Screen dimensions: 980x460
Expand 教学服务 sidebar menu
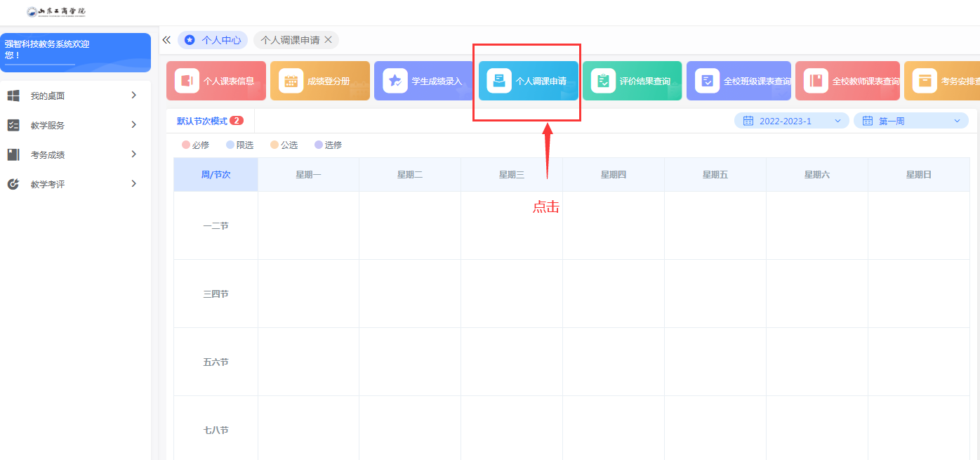click(133, 125)
